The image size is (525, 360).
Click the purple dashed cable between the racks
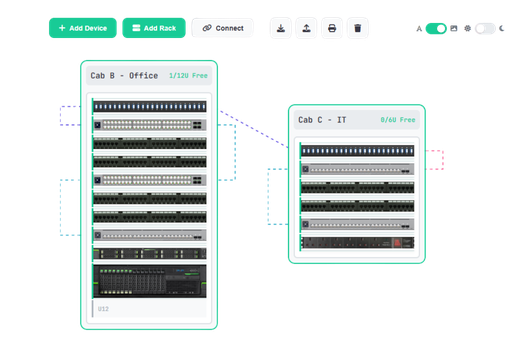253,129
